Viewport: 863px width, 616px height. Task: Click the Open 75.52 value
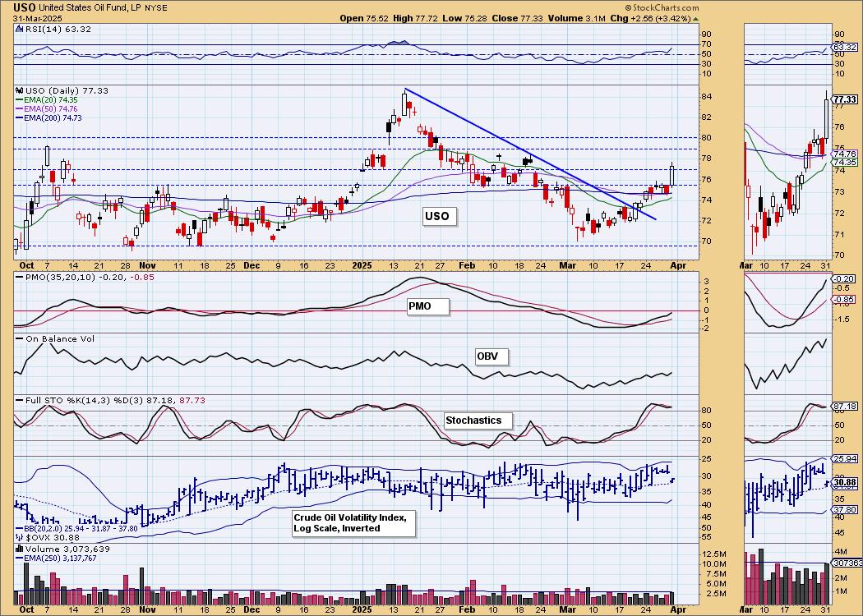pos(364,18)
